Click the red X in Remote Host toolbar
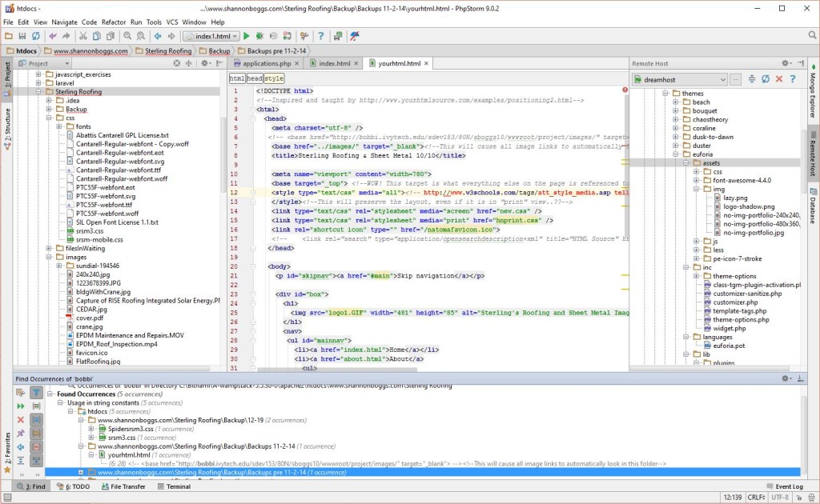This screenshot has height=504, width=820. click(779, 79)
